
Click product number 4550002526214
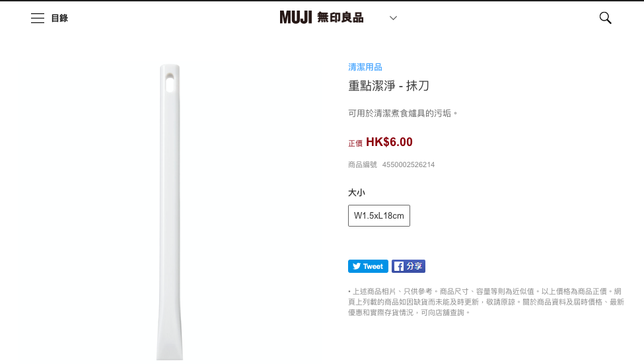pos(408,164)
